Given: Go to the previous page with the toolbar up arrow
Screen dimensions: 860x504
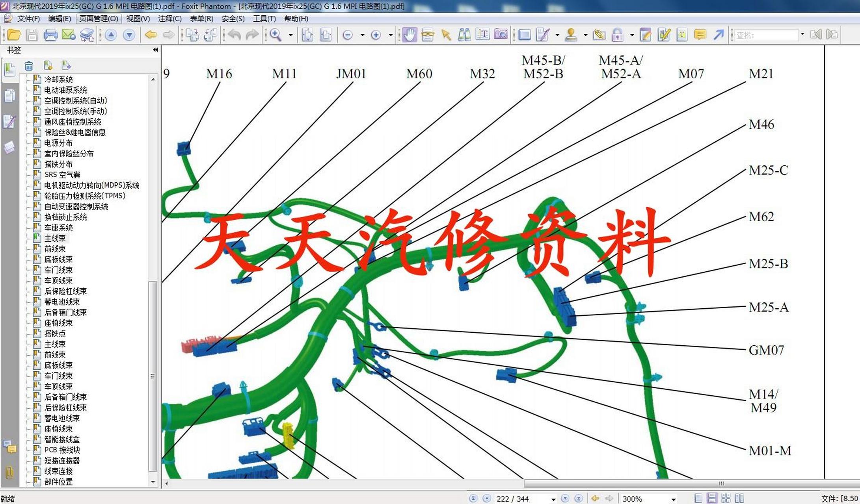Looking at the screenshot, I should tap(111, 35).
